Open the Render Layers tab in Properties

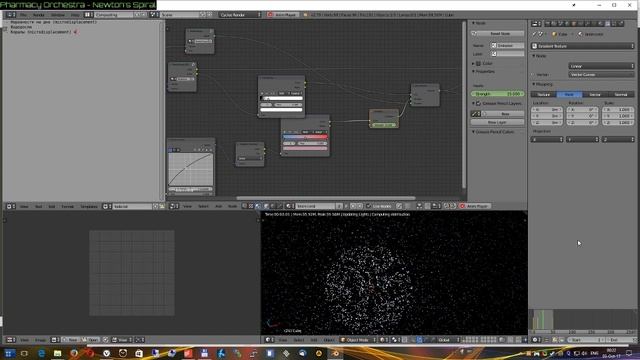point(554,23)
